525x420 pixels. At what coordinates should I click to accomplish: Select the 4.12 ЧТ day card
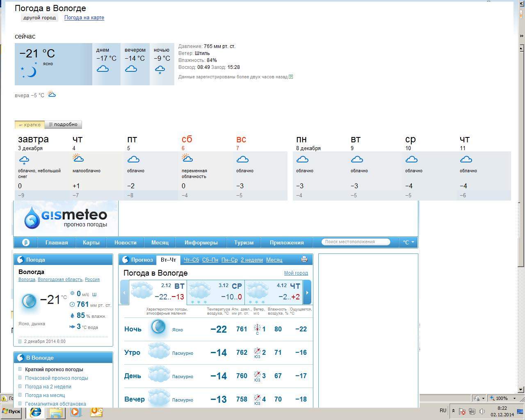[x=273, y=292]
